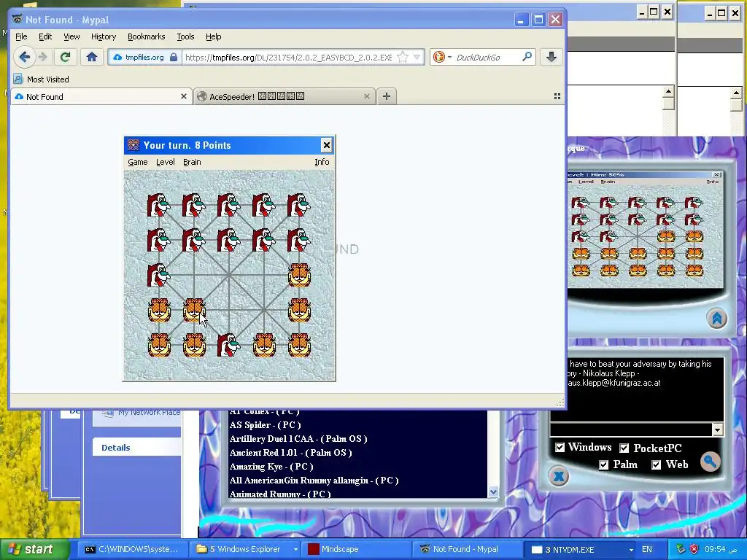747x560 pixels.
Task: Open the Info menu in game window
Action: click(322, 162)
